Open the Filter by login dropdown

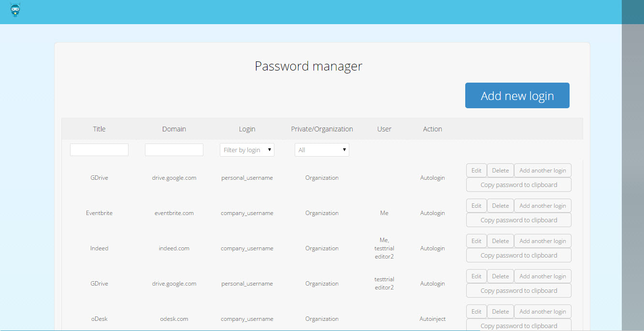[247, 150]
